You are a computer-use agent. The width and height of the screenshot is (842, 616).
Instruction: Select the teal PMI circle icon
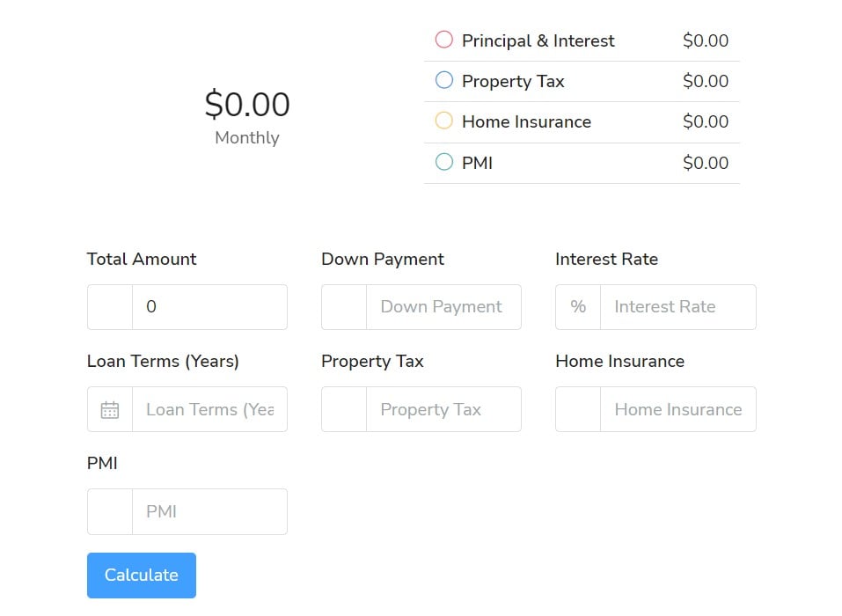(x=443, y=163)
